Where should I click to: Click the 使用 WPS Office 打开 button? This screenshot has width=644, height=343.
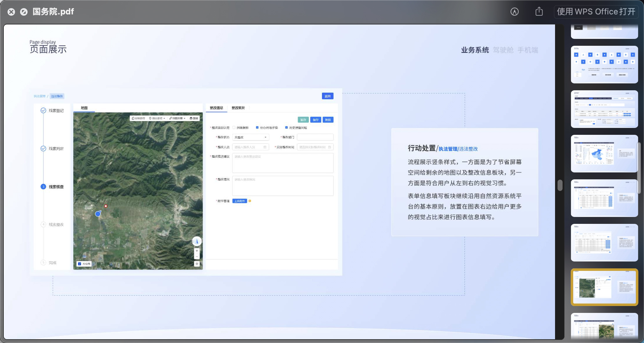click(596, 12)
